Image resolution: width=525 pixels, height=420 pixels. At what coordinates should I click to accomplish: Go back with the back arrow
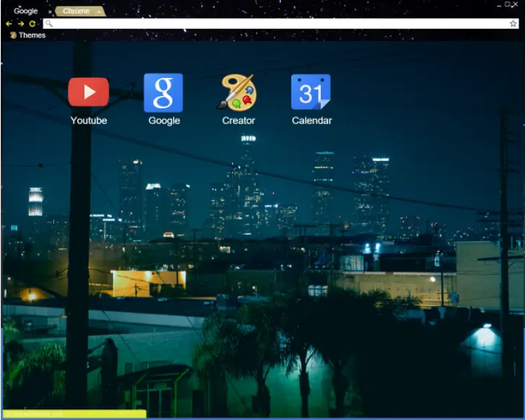(x=9, y=24)
